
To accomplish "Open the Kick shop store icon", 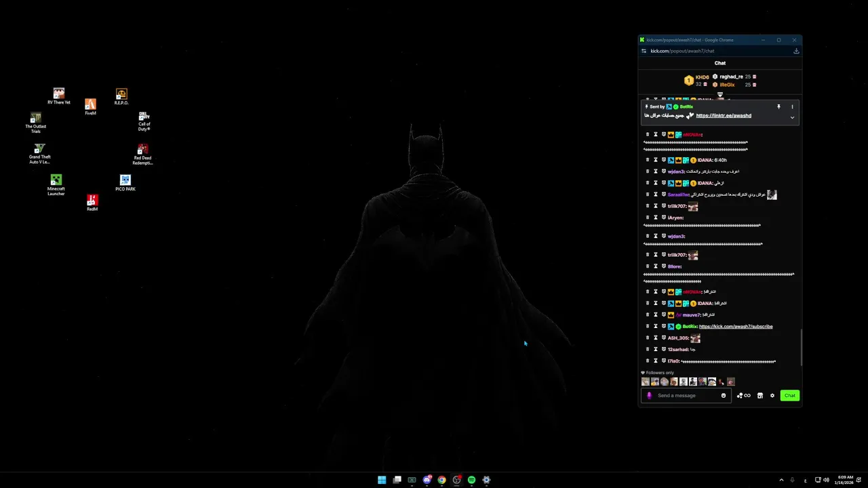I will click(x=760, y=395).
